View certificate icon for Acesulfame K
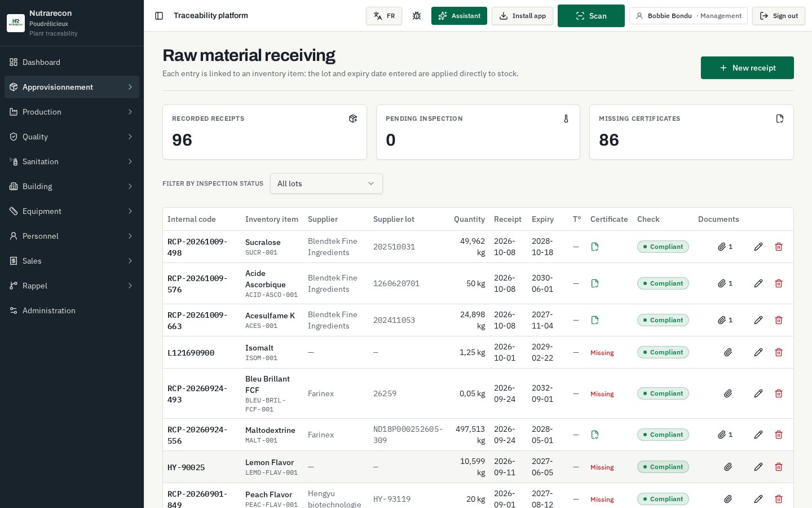This screenshot has width=812, height=508. (595, 320)
